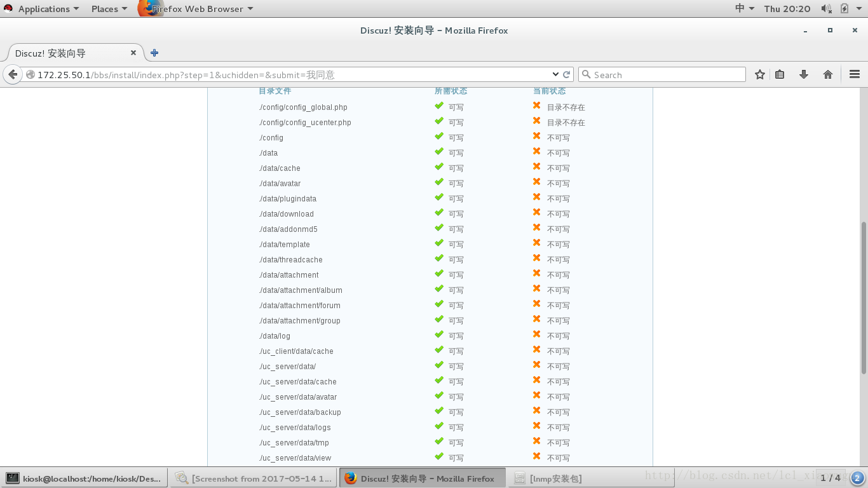Screen dimensions: 868x488
Task: Click green check icon for ./data/template
Action: click(x=439, y=243)
